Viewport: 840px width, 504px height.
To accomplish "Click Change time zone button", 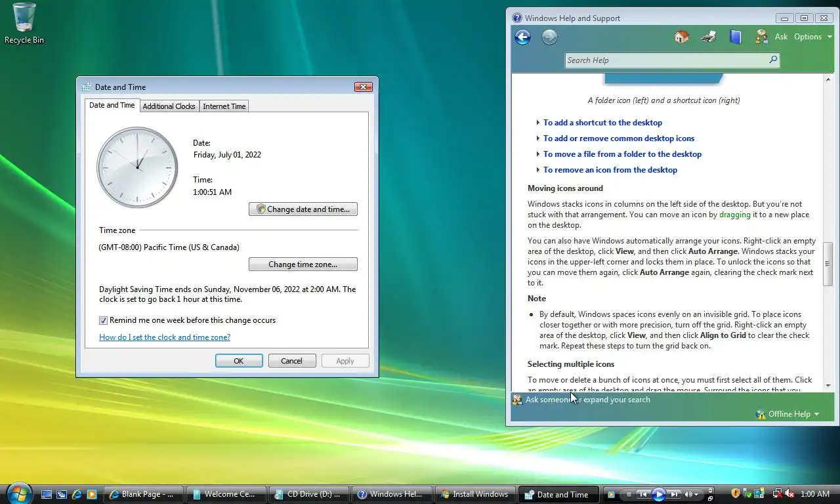I will (303, 264).
